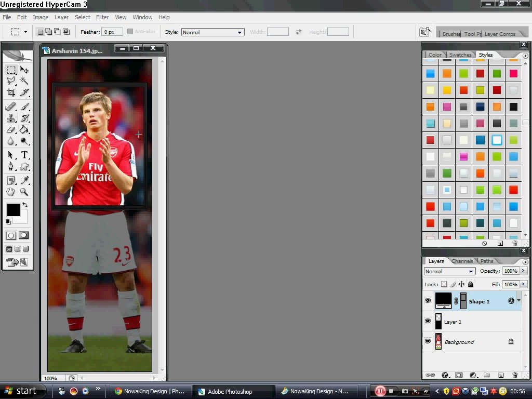Select the Blur tool
Viewport: 532px width, 399px height.
tap(11, 141)
